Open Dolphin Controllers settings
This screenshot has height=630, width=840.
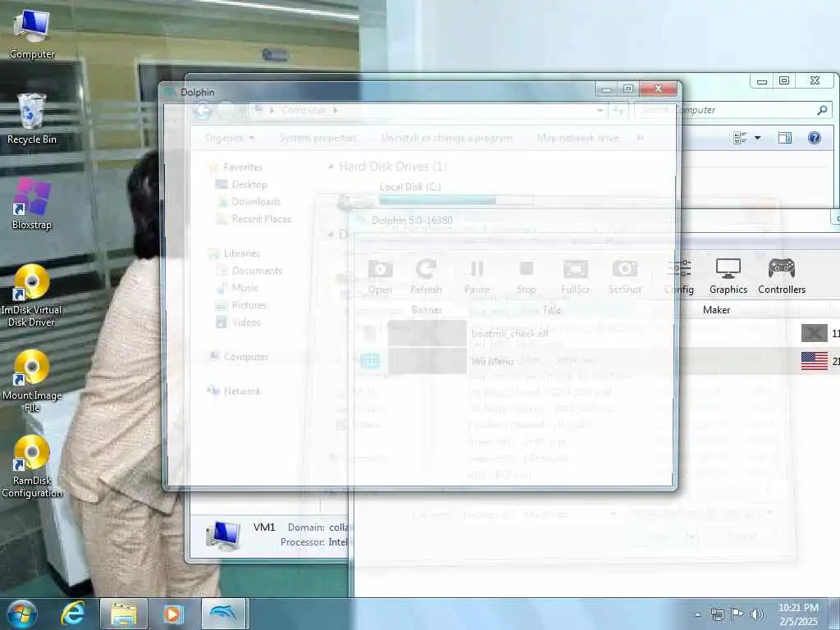click(782, 276)
